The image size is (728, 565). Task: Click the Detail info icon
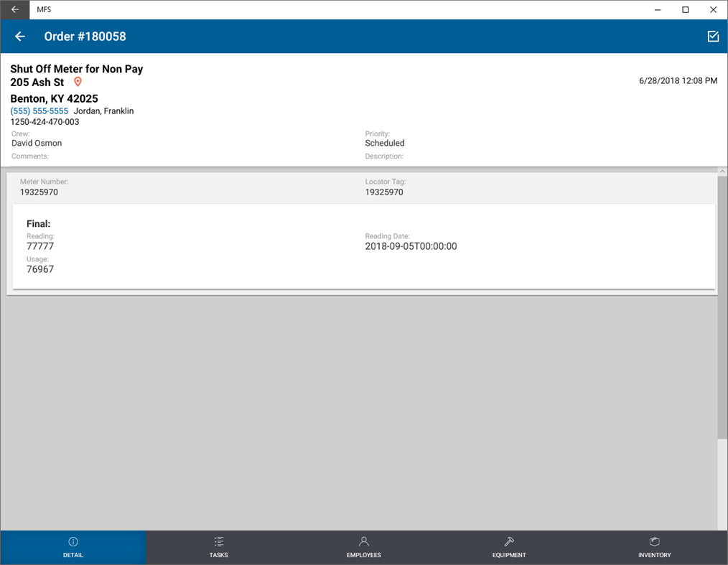[73, 542]
